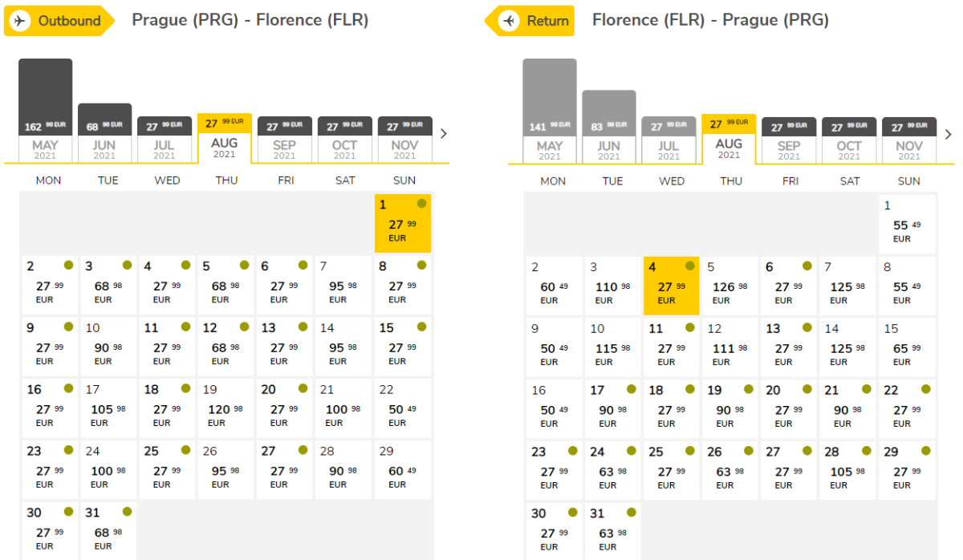This screenshot has height=560, width=963.
Task: Show later outbound months with right arrow
Action: [x=443, y=133]
